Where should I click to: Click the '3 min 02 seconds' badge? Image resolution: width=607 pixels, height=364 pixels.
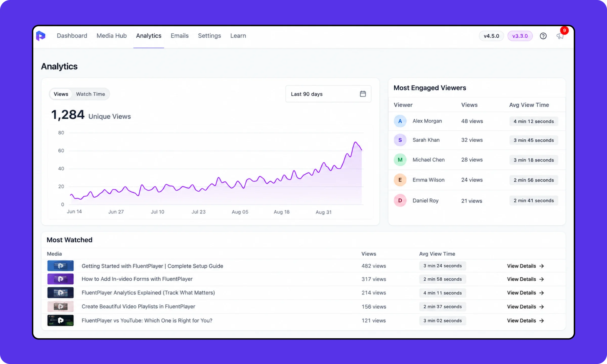[x=443, y=321]
